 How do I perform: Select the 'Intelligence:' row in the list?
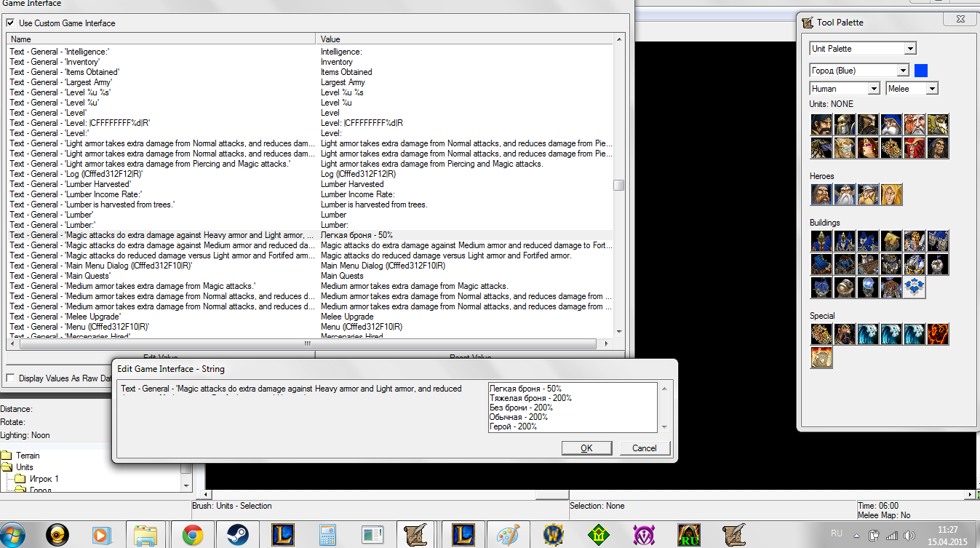tap(311, 52)
